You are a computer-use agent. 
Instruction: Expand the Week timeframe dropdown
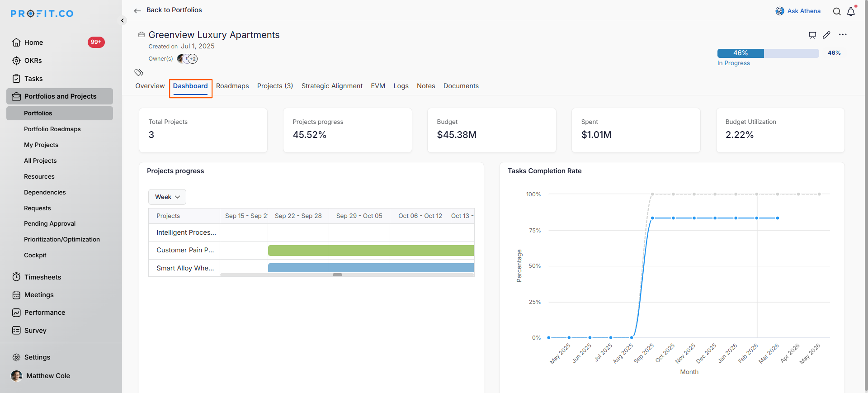tap(167, 197)
